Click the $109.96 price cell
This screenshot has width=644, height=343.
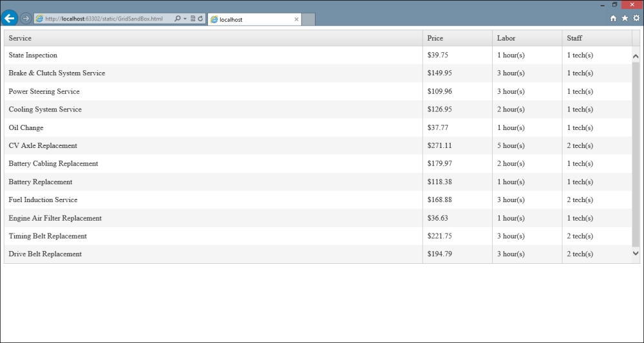click(457, 91)
